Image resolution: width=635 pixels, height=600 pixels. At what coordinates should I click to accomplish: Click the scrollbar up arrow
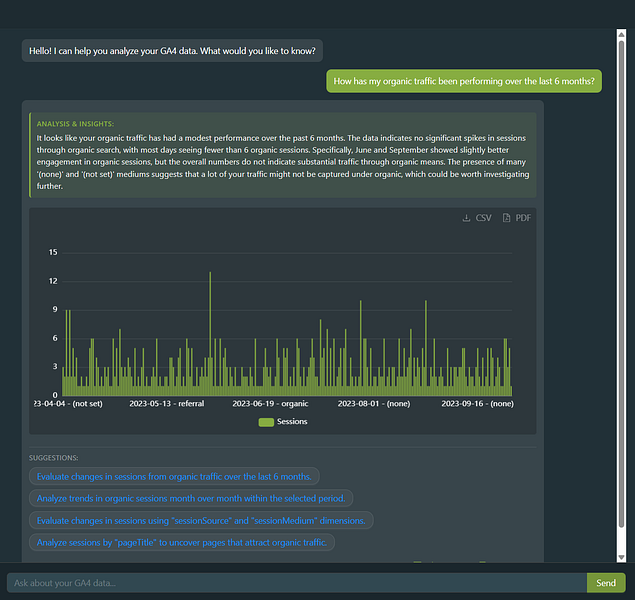pos(621,34)
